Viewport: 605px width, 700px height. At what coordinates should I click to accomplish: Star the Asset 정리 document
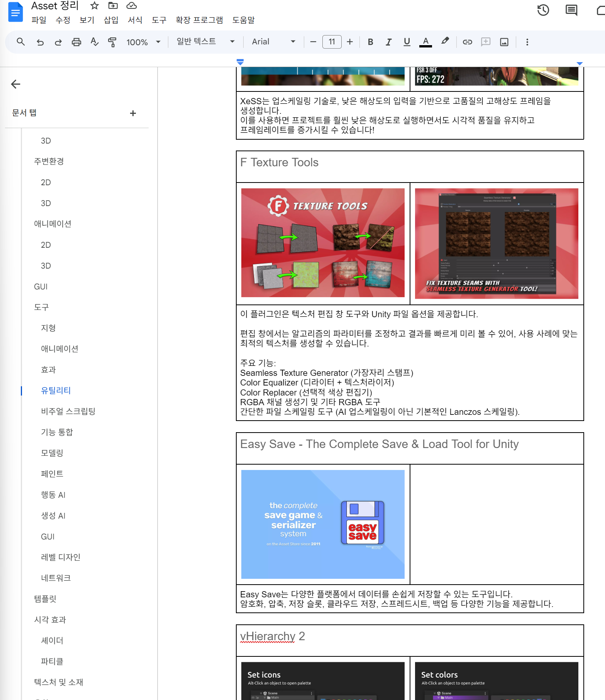pyautogui.click(x=95, y=5)
